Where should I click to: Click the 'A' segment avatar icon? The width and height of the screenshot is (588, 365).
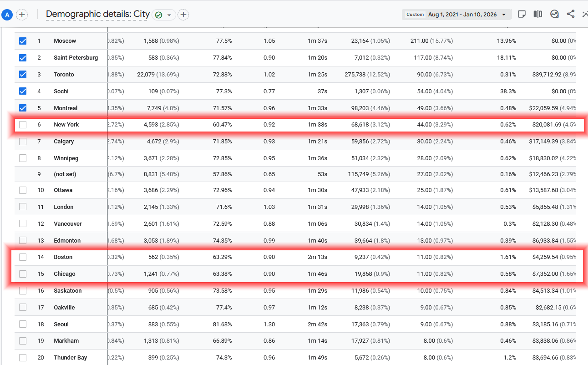pyautogui.click(x=7, y=15)
